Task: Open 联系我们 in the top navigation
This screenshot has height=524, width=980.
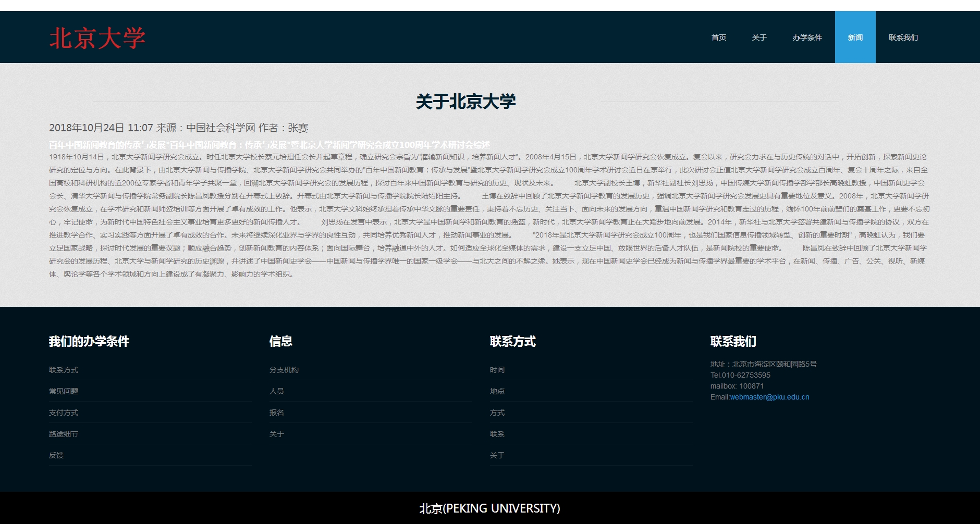Action: tap(903, 38)
